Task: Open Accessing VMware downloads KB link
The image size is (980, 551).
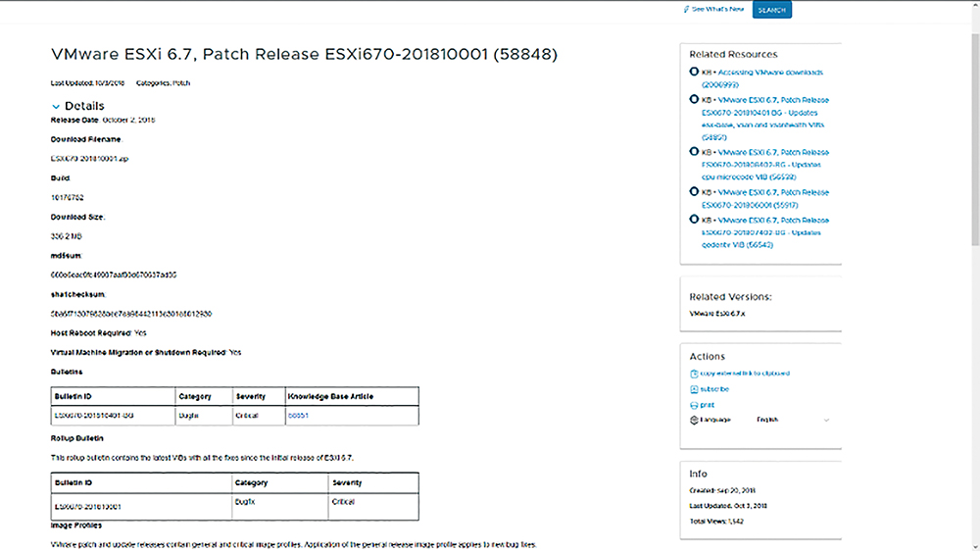Action: pos(761,78)
